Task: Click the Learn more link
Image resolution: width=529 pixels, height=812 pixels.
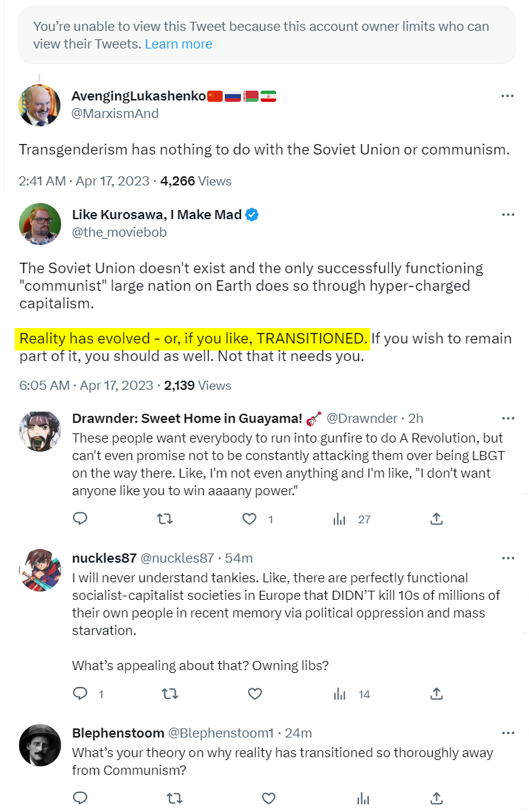Action: point(178,44)
